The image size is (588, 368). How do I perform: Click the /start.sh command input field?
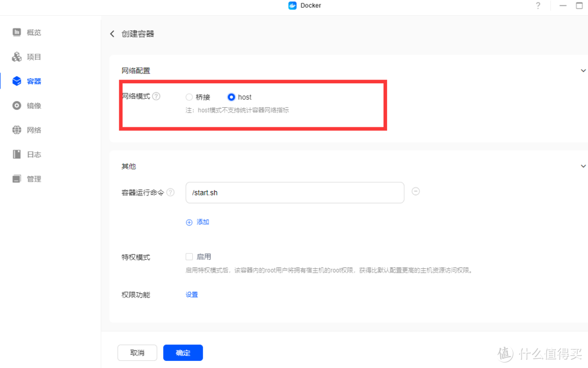coord(295,193)
